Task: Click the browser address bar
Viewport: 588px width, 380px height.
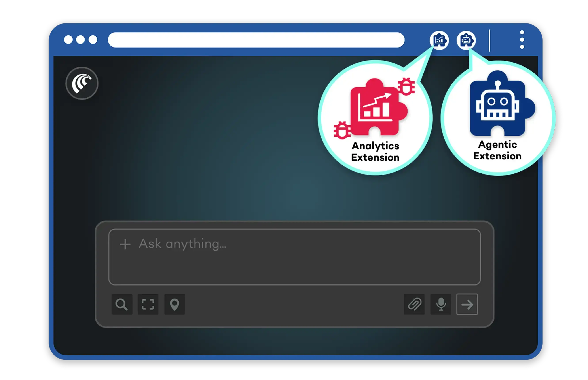Action: point(256,40)
